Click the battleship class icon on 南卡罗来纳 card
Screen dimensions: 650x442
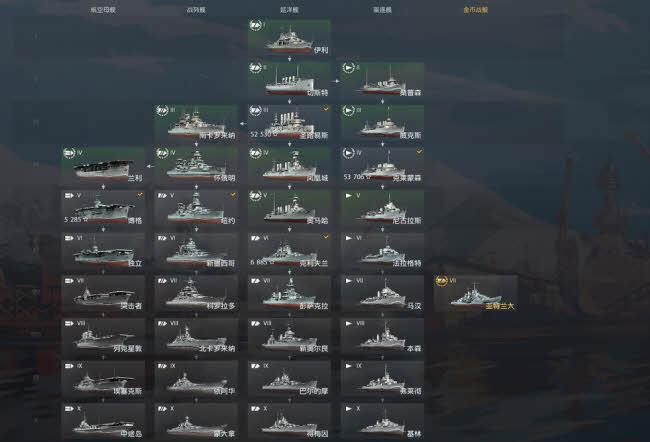pos(162,110)
